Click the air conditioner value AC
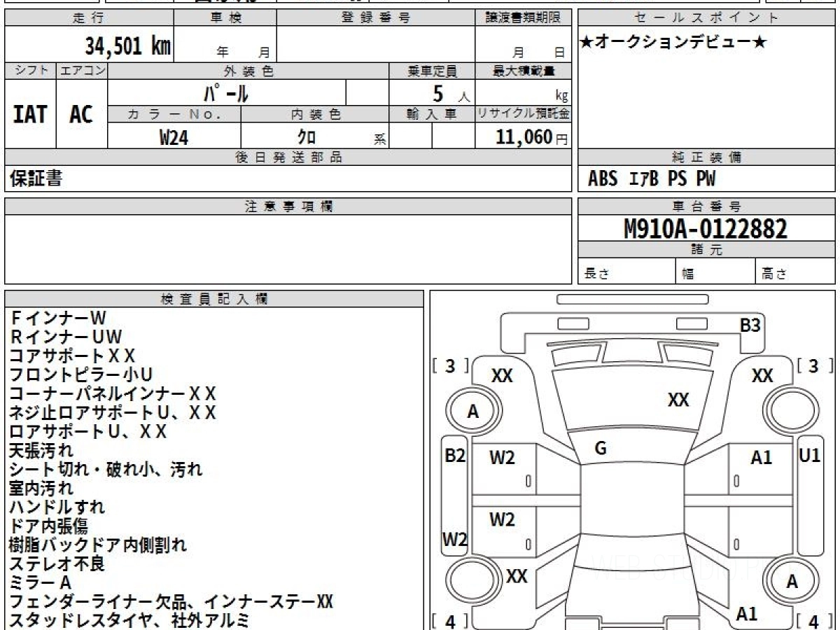This screenshot has width=840, height=630. click(81, 114)
